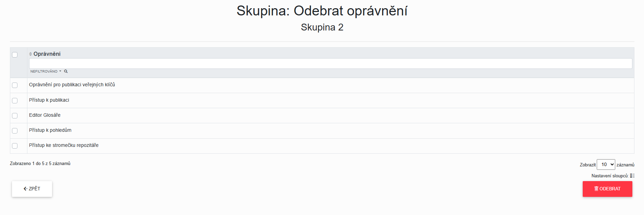This screenshot has height=215, width=644.
Task: Click the magnifier search icon in filter row
Action: (x=66, y=72)
